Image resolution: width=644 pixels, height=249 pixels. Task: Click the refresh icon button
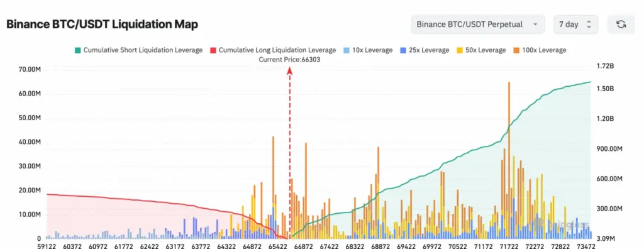pos(621,25)
